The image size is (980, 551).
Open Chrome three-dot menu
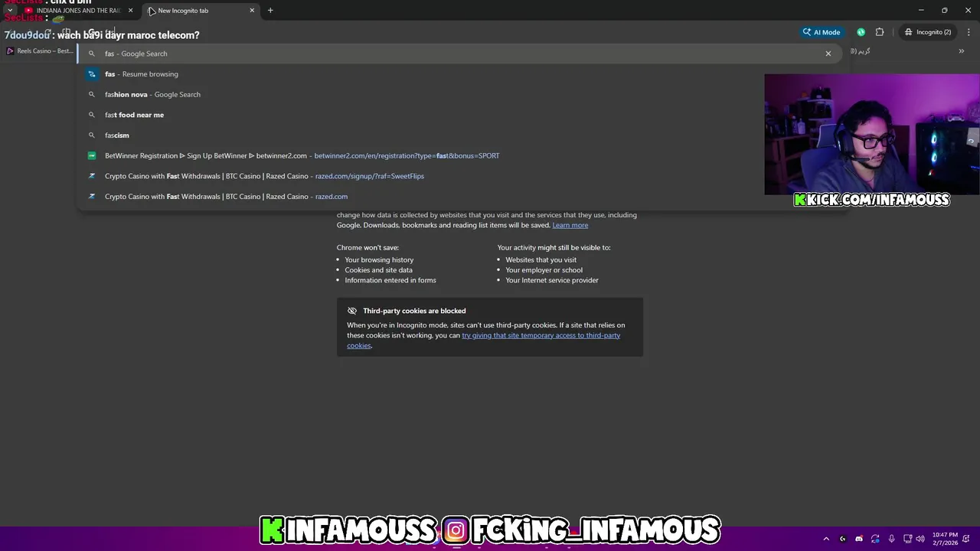969,32
